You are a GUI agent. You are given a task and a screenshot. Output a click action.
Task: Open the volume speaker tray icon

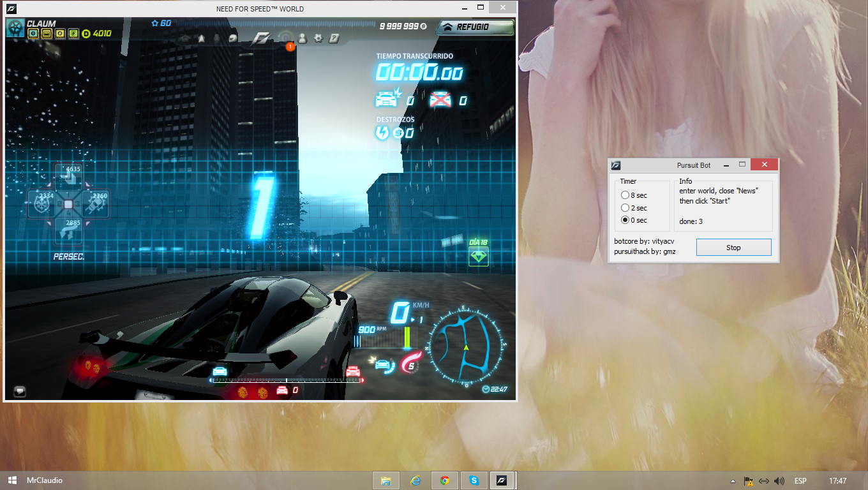click(779, 481)
